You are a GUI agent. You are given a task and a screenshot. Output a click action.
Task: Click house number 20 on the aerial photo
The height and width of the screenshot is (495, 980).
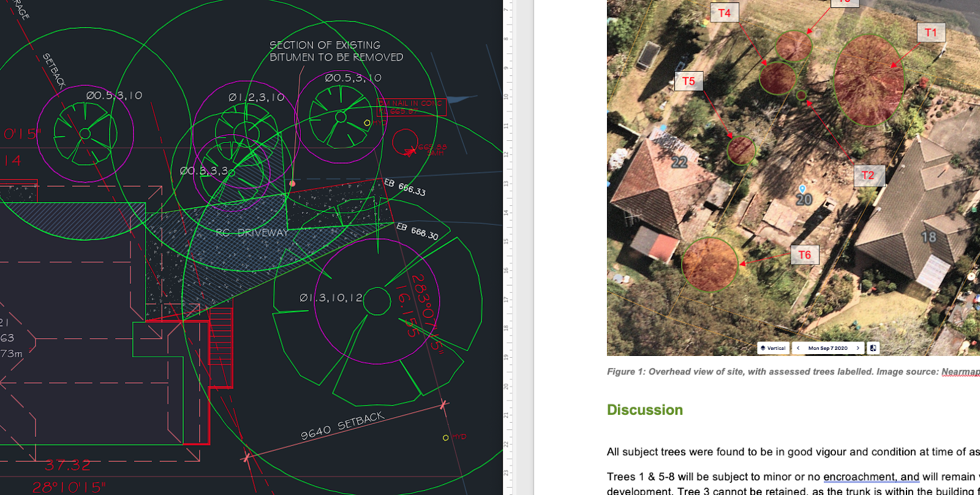[x=804, y=200]
